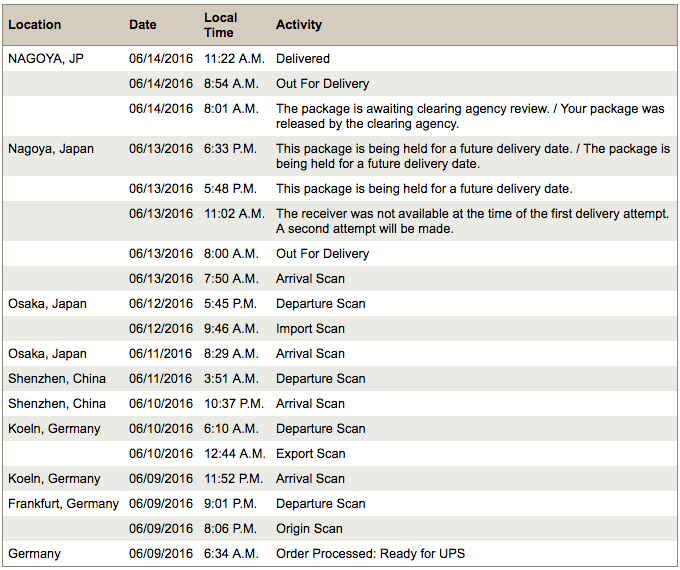Click Order Processed: Ready for UPS
The width and height of the screenshot is (680, 570).
click(x=370, y=554)
